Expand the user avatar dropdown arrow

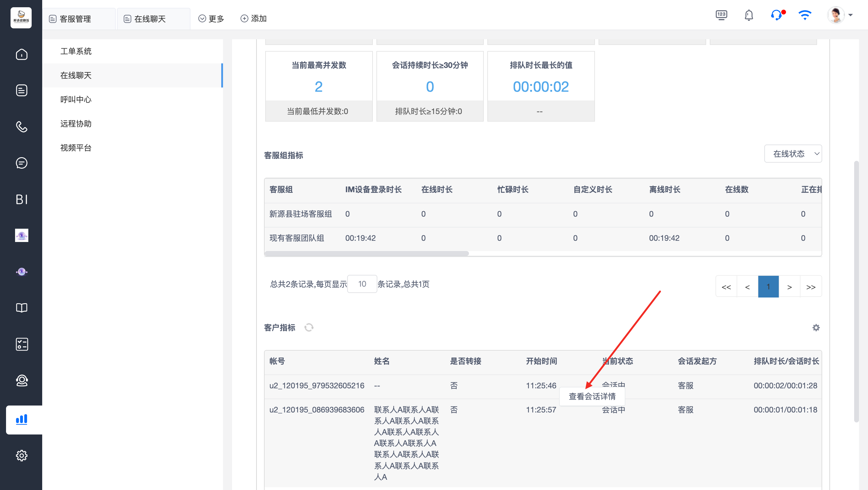tap(851, 15)
